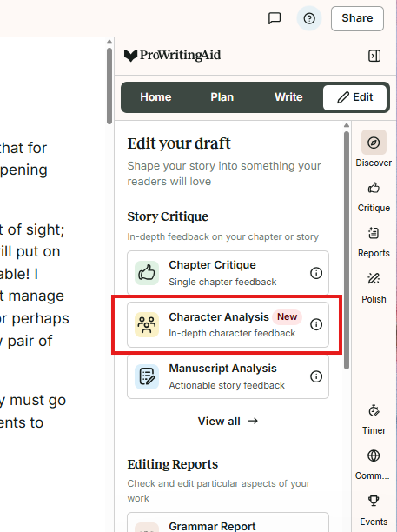The image size is (397, 532).
Task: Show info for Chapter Critique
Action: coord(316,273)
